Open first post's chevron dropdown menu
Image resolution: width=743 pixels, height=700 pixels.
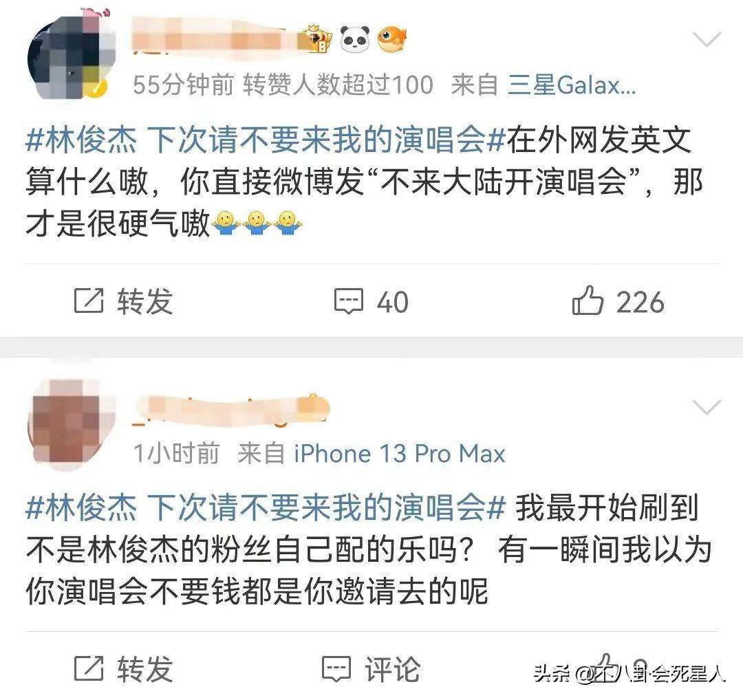[707, 39]
